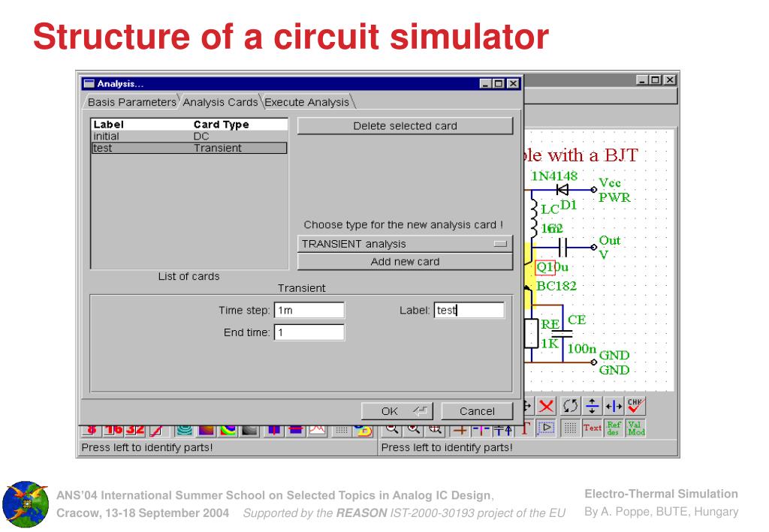Image resolution: width=769 pixels, height=532 pixels.
Task: Click the 100n capacitor value
Action: point(582,349)
